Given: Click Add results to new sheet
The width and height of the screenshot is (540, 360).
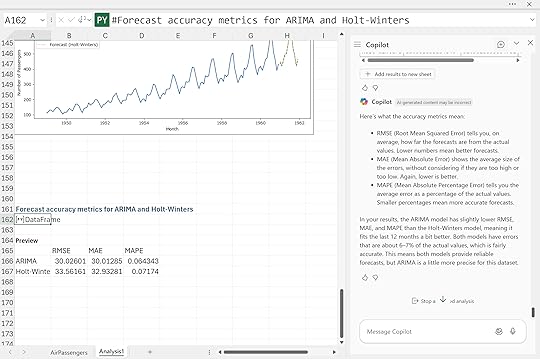Looking at the screenshot, I should 398,74.
